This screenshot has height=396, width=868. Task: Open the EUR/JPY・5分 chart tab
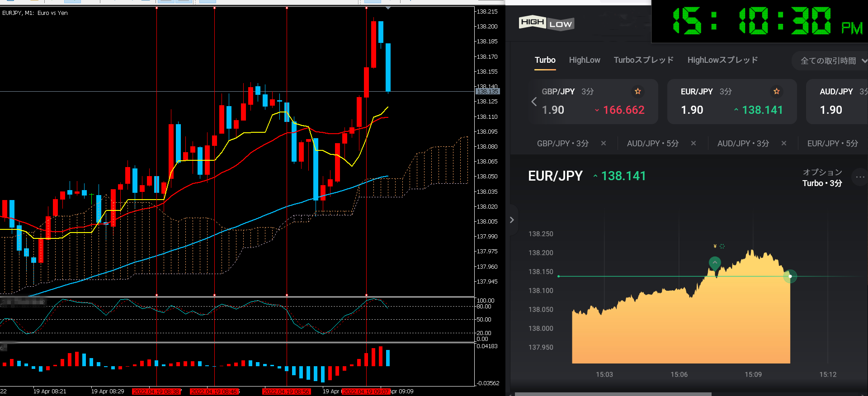(832, 144)
